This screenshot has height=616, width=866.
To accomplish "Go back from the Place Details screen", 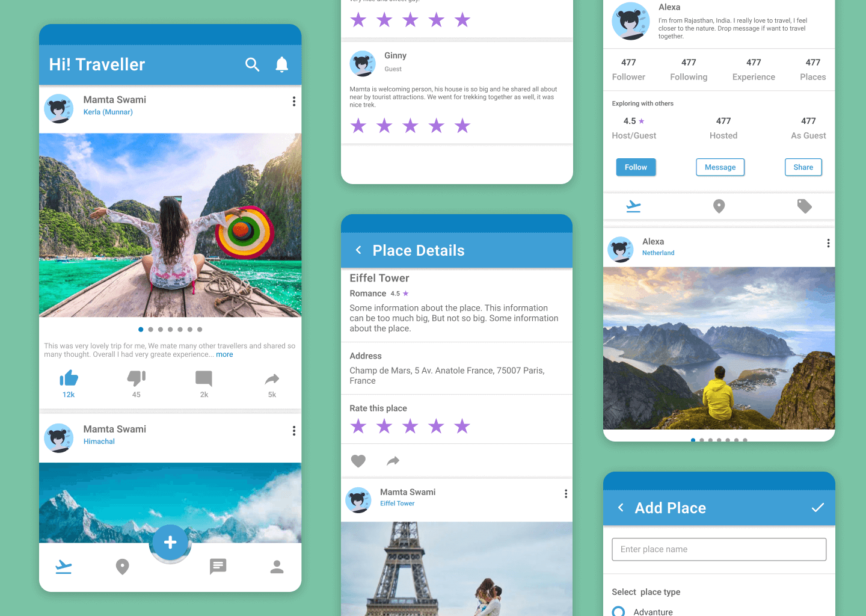I will tap(358, 250).
